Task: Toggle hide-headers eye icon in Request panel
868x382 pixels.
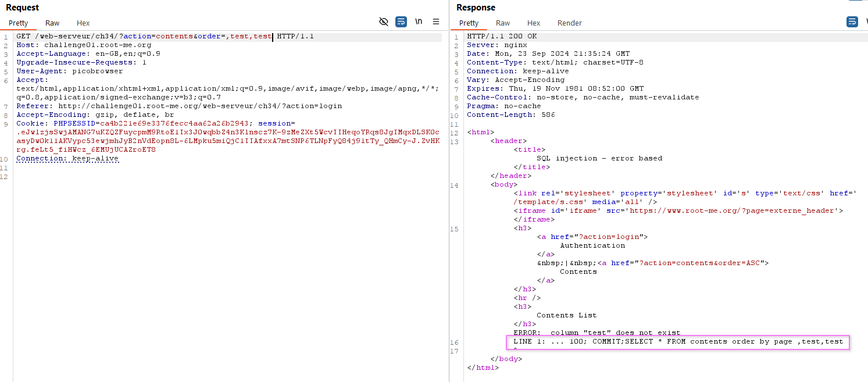Action: pos(384,22)
